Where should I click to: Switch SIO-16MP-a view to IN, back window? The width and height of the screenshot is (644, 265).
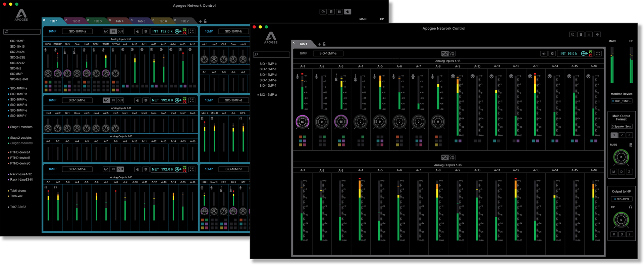[113, 31]
